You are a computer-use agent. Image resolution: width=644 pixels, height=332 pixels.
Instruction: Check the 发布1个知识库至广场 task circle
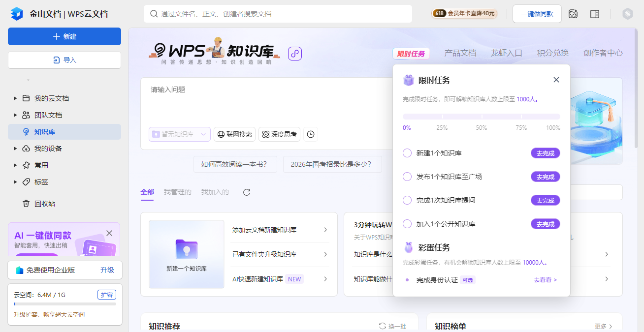[x=407, y=177]
